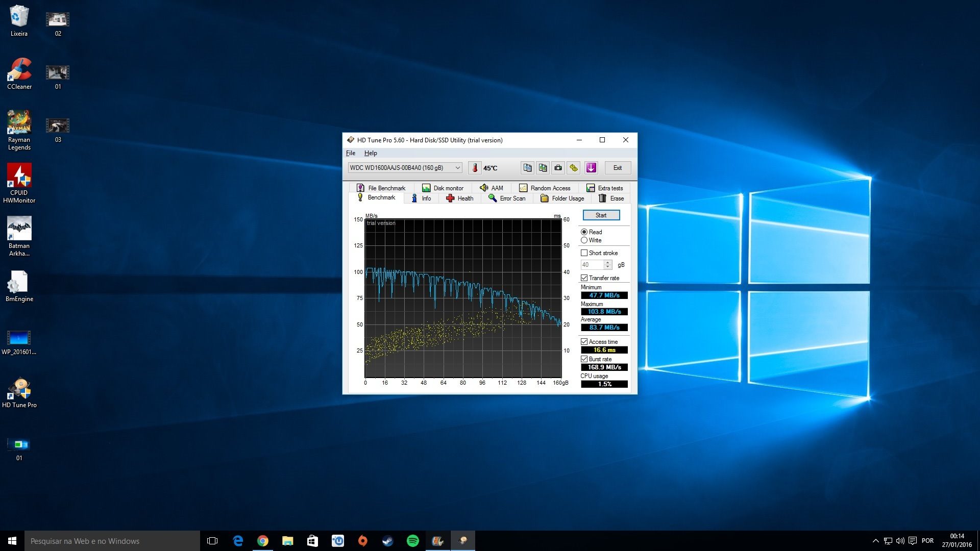
Task: Switch to the AAM tab
Action: pyautogui.click(x=492, y=188)
